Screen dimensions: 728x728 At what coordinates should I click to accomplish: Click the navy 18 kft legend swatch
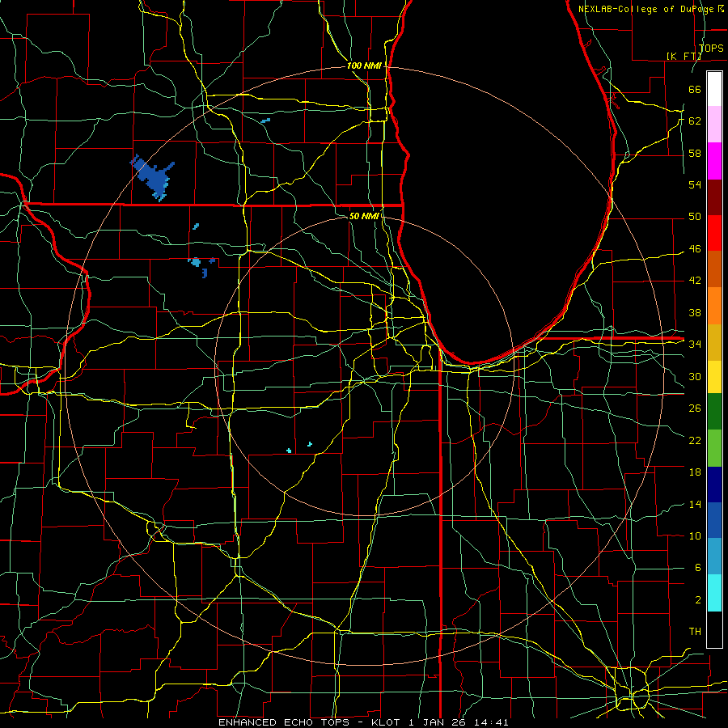(714, 484)
